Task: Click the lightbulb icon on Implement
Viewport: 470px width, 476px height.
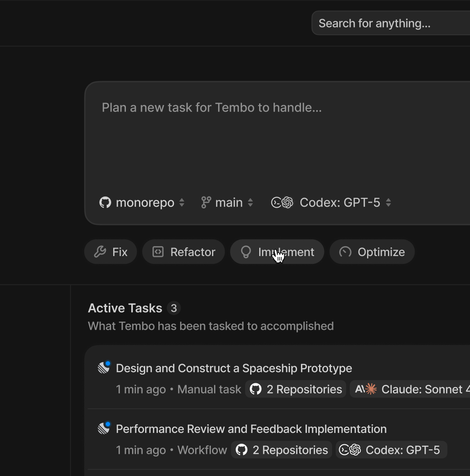Action: tap(246, 252)
